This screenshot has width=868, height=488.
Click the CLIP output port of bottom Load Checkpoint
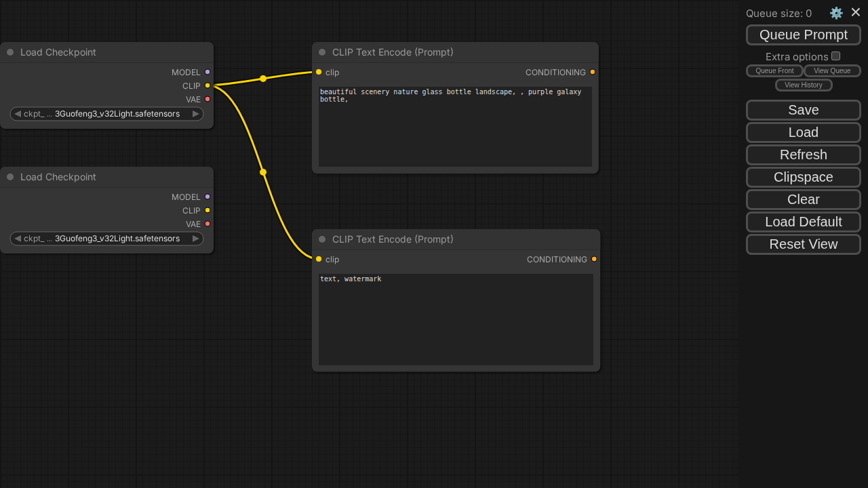[208, 210]
